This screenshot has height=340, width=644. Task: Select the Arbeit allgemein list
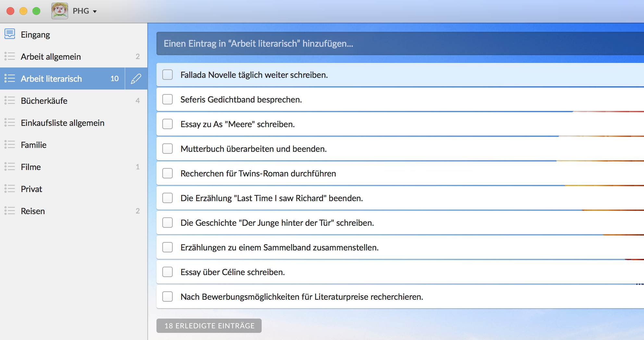tap(74, 56)
